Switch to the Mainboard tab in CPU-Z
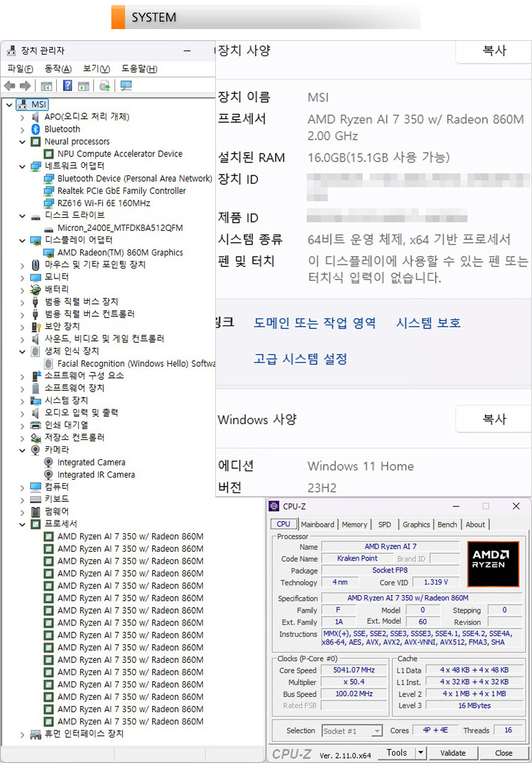The height and width of the screenshot is (766, 532). (x=317, y=524)
